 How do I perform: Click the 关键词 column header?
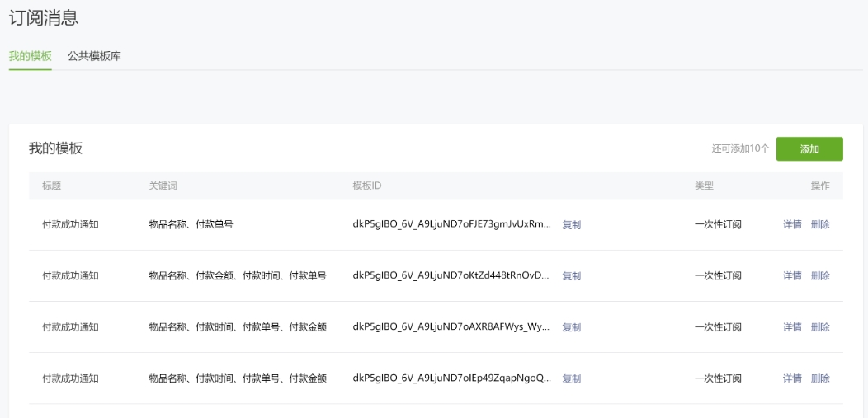click(x=163, y=186)
